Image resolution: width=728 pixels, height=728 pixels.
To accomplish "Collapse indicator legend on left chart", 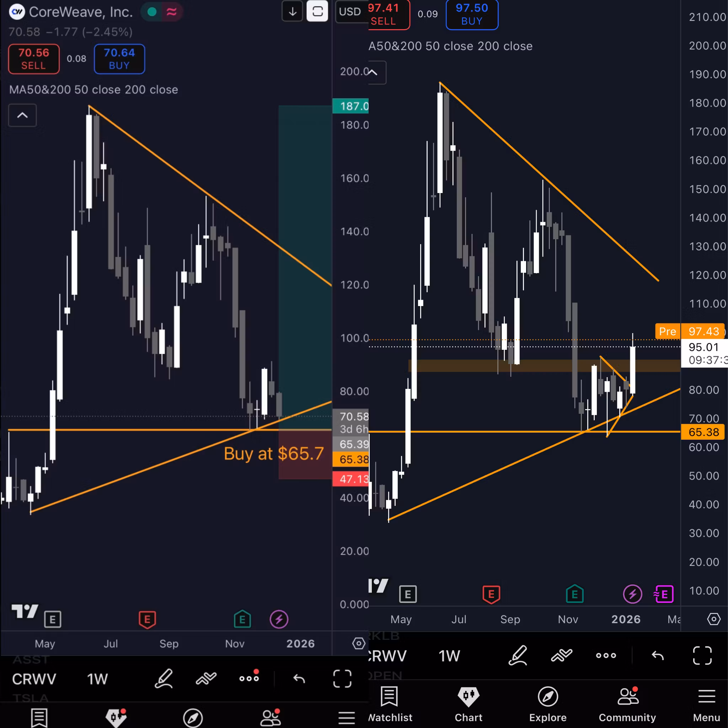I will tap(23, 115).
